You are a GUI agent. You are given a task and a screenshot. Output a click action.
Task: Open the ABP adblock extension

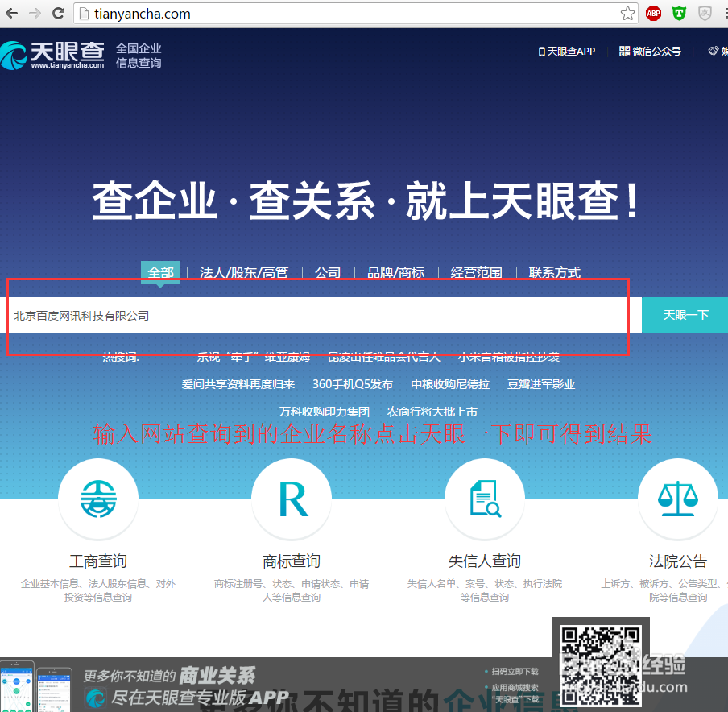[653, 14]
